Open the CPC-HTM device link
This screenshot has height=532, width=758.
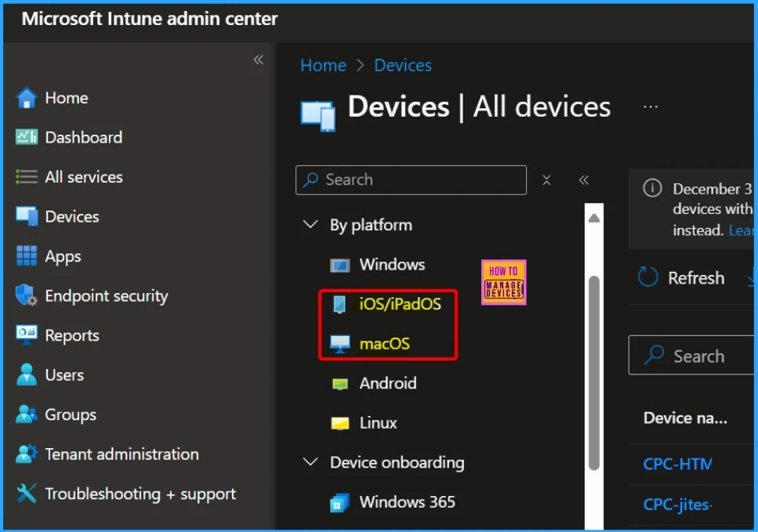(677, 464)
